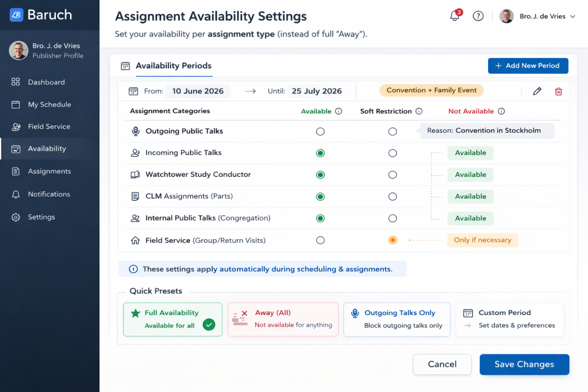Click the notification bell icon
Image resolution: width=588 pixels, height=392 pixels.
pyautogui.click(x=455, y=16)
